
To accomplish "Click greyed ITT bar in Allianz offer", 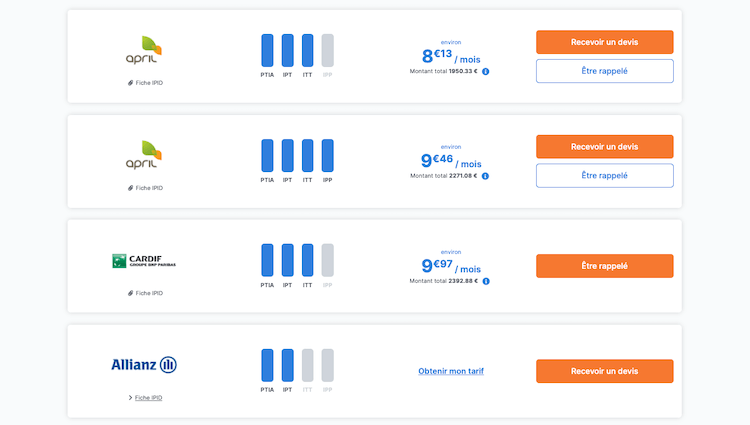I will [x=308, y=365].
